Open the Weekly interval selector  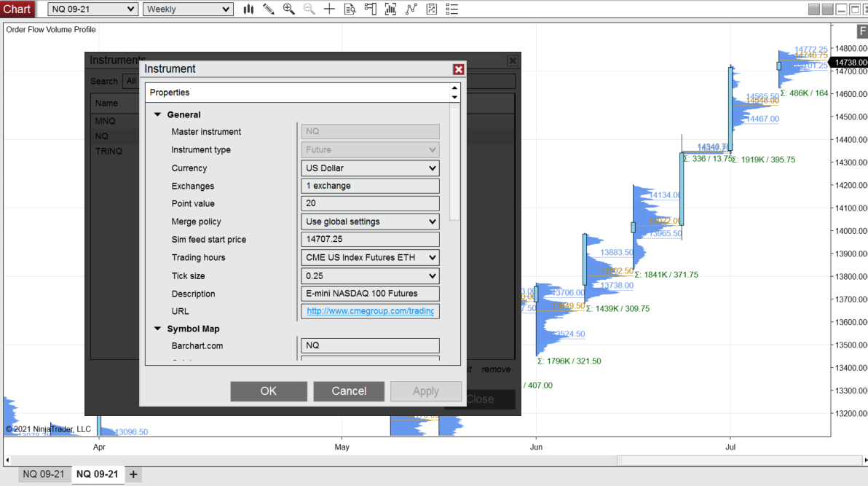(188, 9)
